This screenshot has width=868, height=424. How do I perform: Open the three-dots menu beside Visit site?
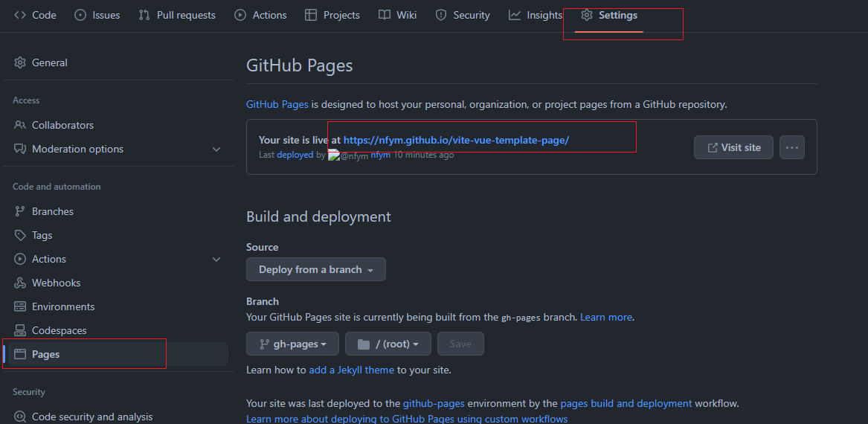click(792, 147)
